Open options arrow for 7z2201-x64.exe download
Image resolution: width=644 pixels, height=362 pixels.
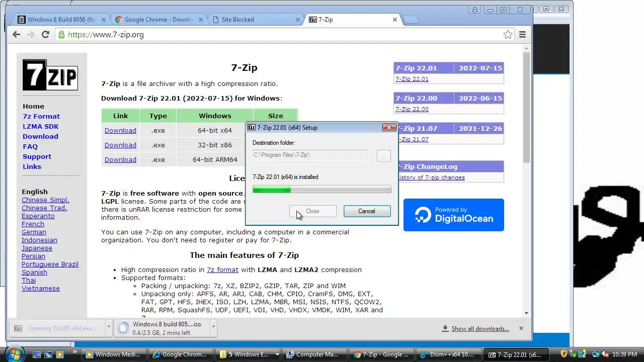(108, 327)
